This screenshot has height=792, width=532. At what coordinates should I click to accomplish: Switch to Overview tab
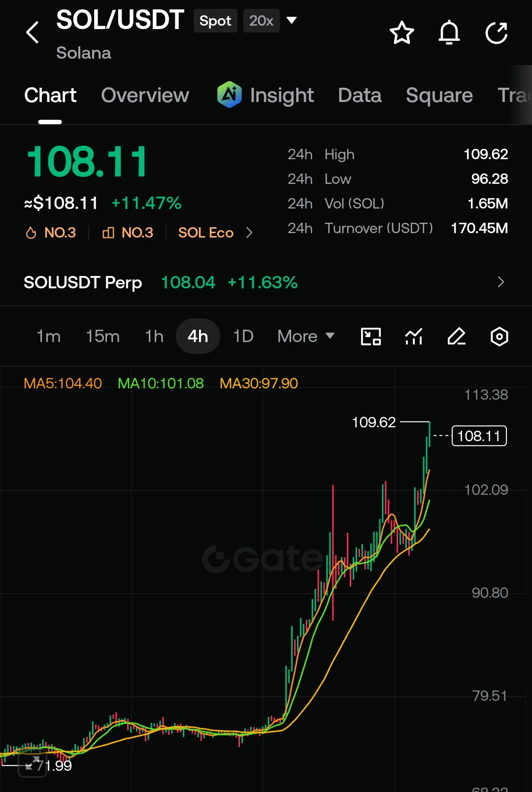pos(145,95)
